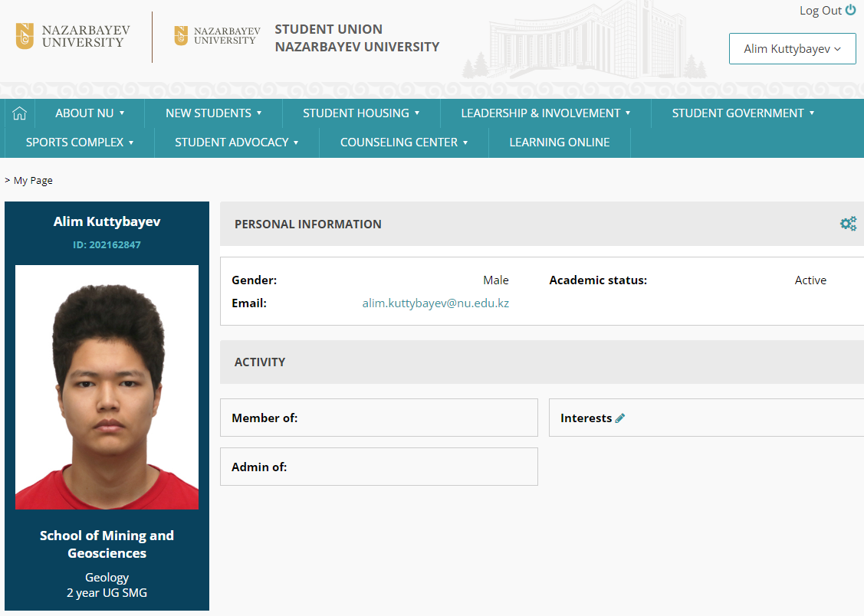This screenshot has height=616, width=864.
Task: Expand the Student Housing menu
Action: [x=361, y=113]
